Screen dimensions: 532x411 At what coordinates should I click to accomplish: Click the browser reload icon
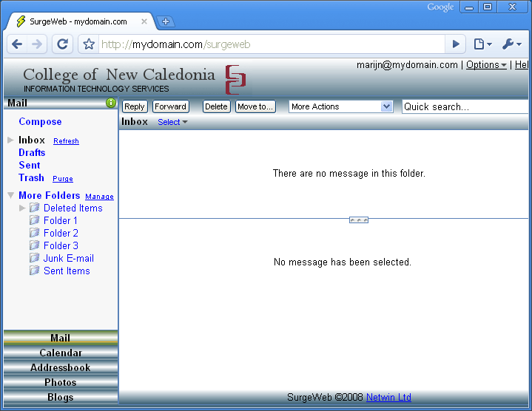[63, 44]
